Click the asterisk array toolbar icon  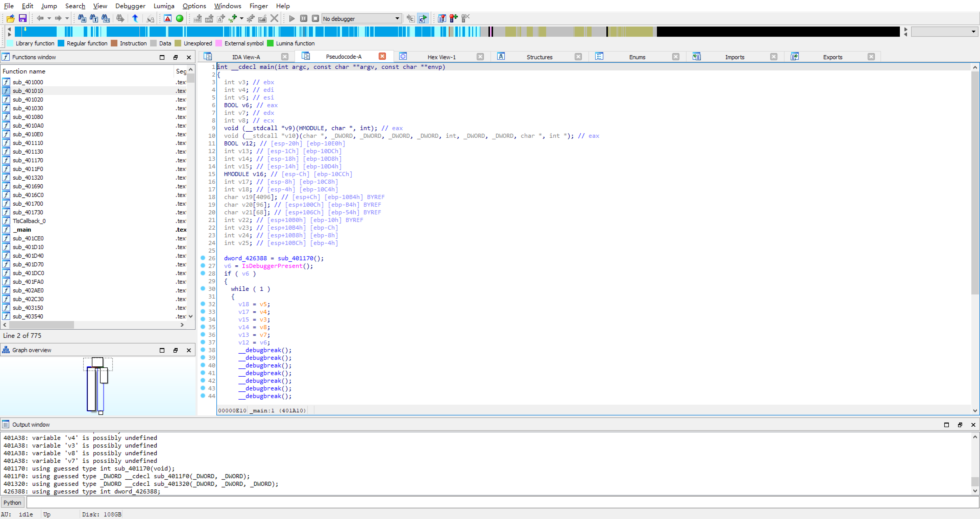(251, 18)
